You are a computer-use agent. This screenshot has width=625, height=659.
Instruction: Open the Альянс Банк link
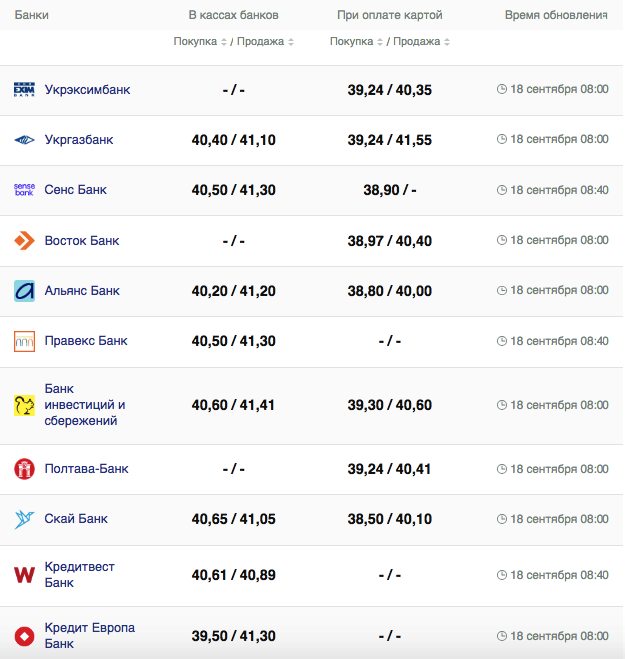[x=82, y=291]
